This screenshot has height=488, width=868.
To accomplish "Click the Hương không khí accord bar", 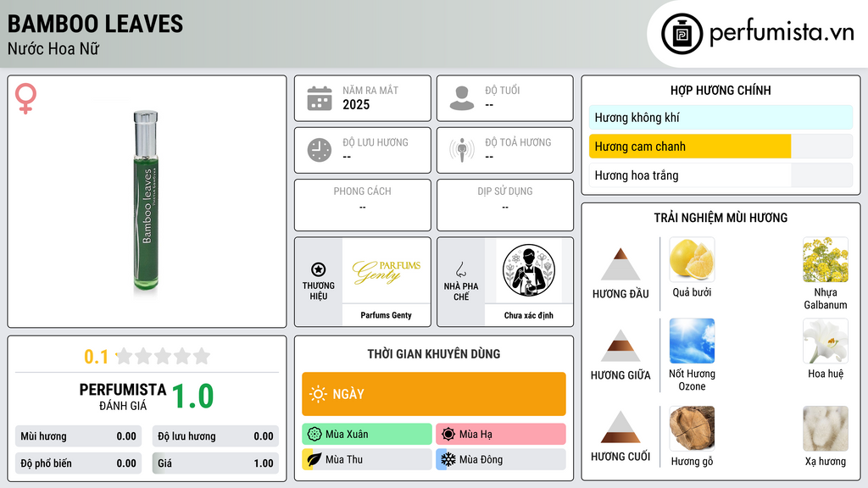I will click(x=721, y=117).
